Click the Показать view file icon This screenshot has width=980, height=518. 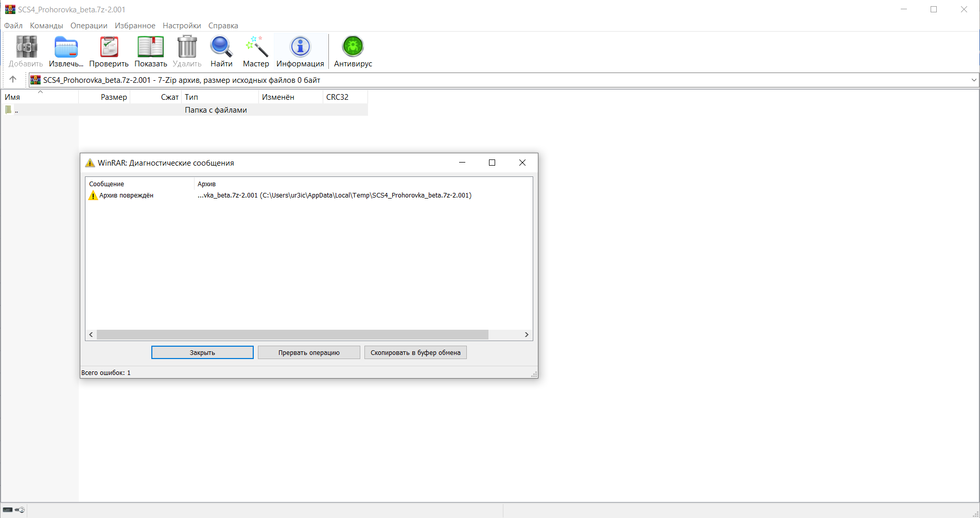coord(150,47)
